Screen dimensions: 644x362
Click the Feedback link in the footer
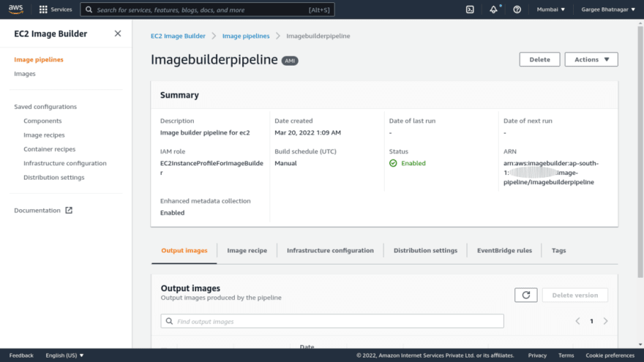[x=21, y=355]
